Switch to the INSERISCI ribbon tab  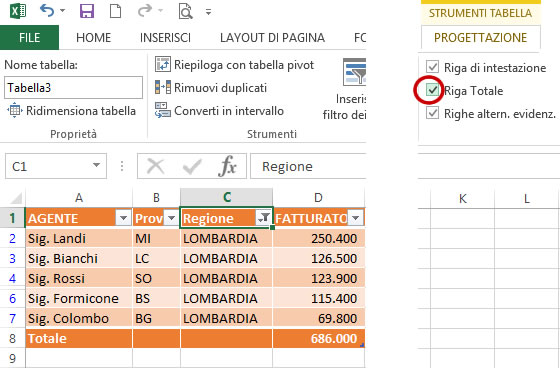(165, 38)
